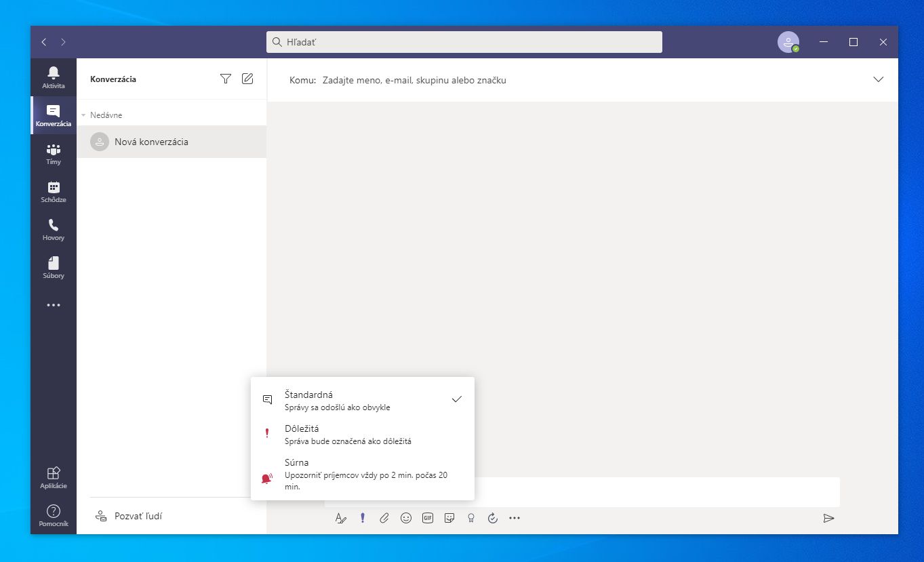Attach a file with paperclip icon
Image resolution: width=924 pixels, height=562 pixels.
(x=384, y=518)
